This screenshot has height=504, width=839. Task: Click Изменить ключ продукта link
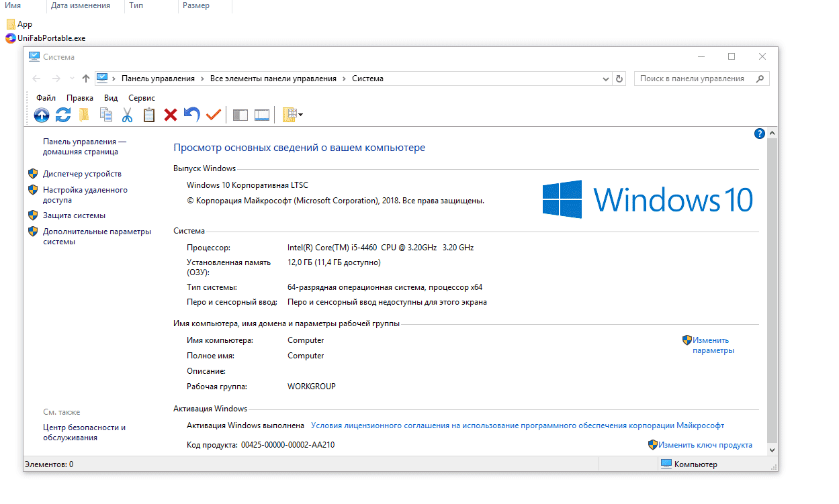coord(705,445)
